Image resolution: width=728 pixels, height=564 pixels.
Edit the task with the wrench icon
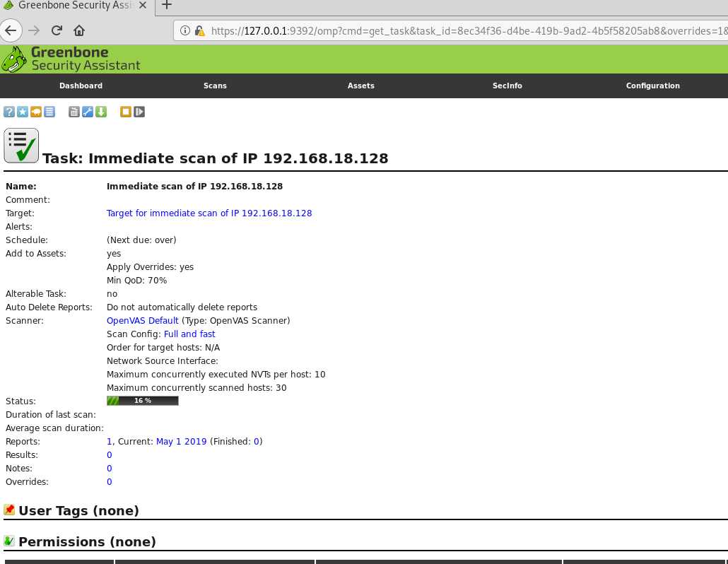coord(87,112)
